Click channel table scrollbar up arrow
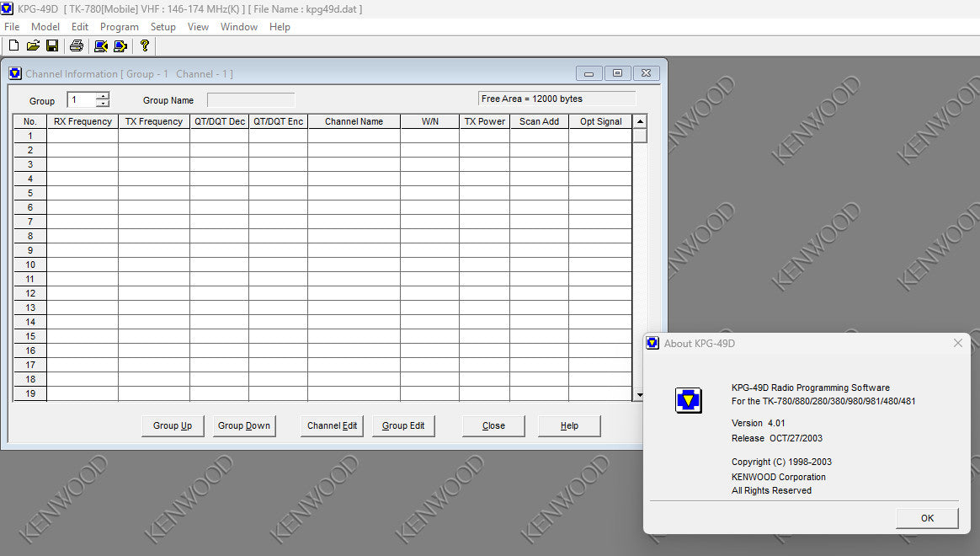980x556 pixels. point(639,121)
